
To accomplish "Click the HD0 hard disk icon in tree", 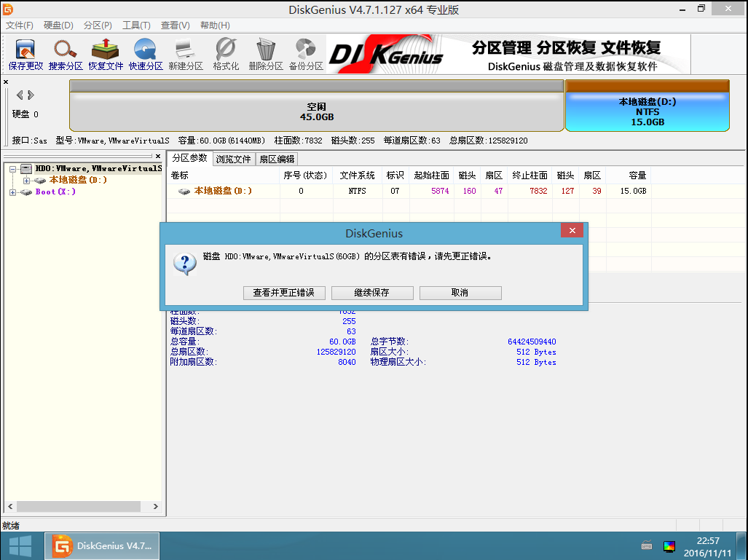I will [26, 168].
